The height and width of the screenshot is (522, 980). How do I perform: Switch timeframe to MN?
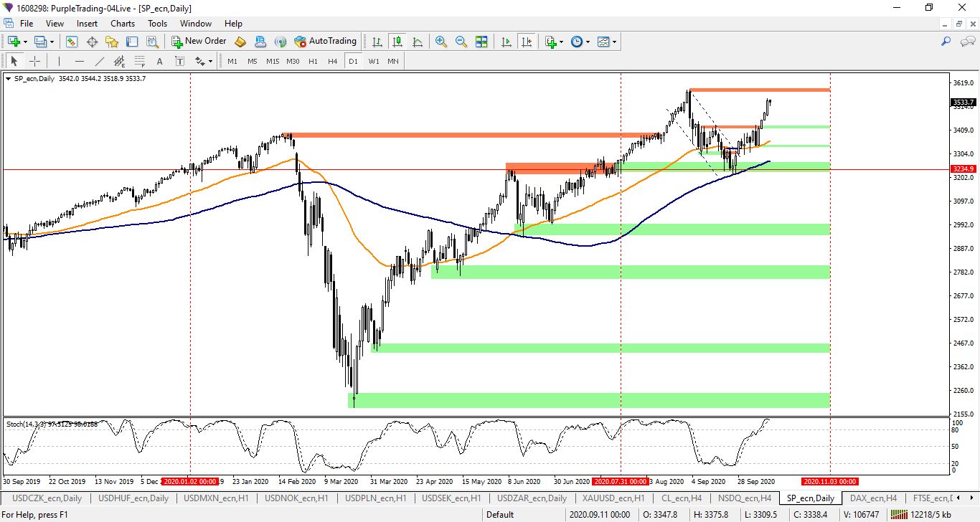coord(393,62)
